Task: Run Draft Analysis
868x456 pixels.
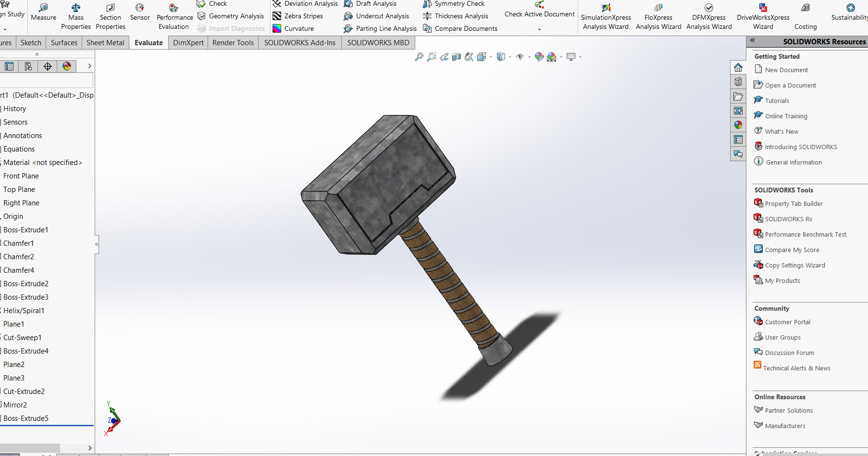Action: click(370, 4)
